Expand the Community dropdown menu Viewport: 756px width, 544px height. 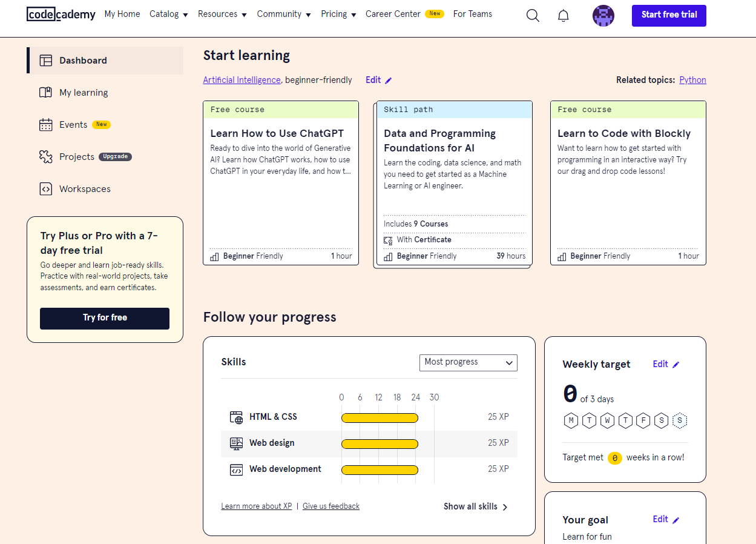(284, 14)
